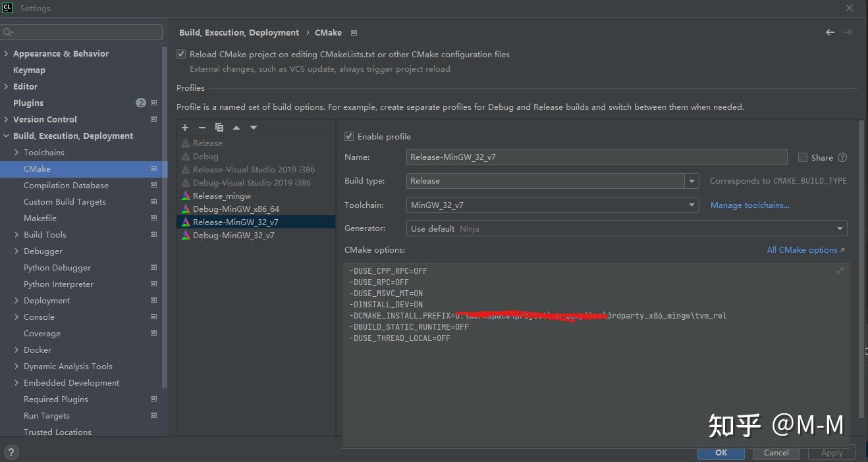The height and width of the screenshot is (462, 868).
Task: Expand Appearance & Behavior section
Action: [6, 53]
